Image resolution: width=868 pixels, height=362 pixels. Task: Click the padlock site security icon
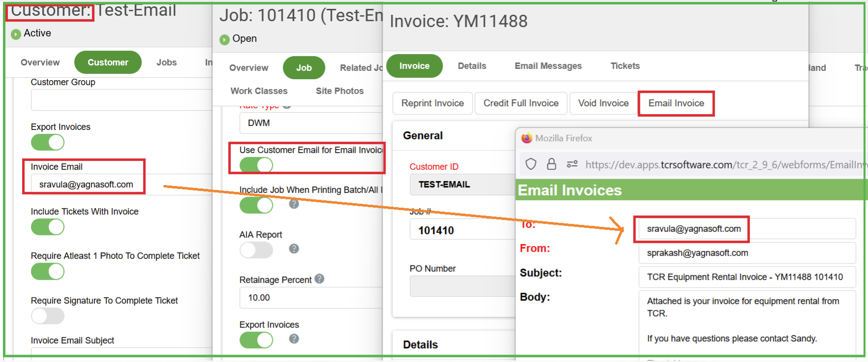tap(551, 164)
